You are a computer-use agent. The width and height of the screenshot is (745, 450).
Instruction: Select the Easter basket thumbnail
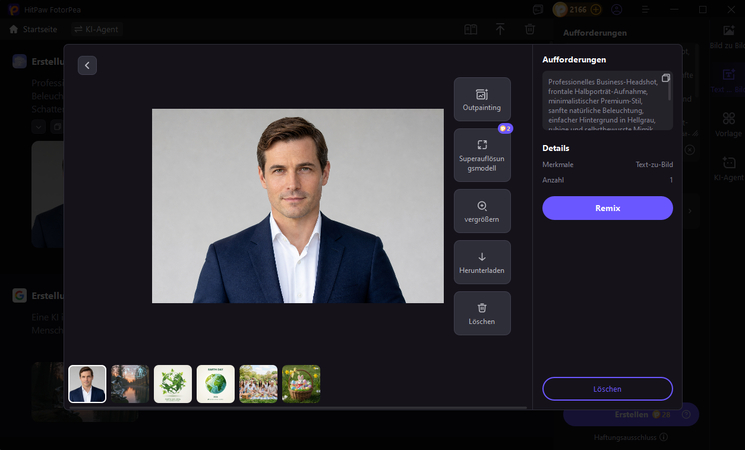(301, 384)
